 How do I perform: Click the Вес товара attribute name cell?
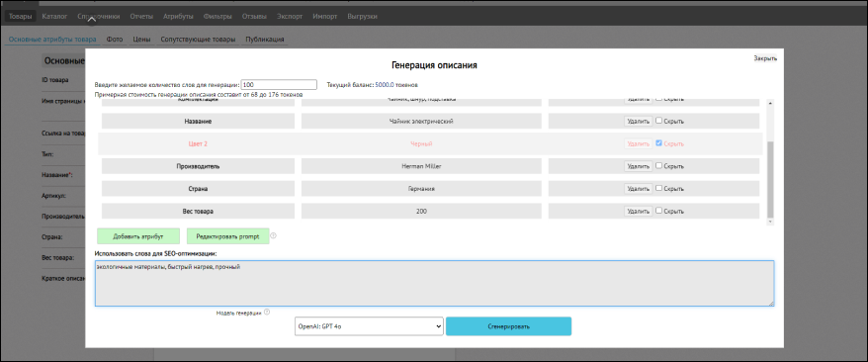(x=198, y=211)
